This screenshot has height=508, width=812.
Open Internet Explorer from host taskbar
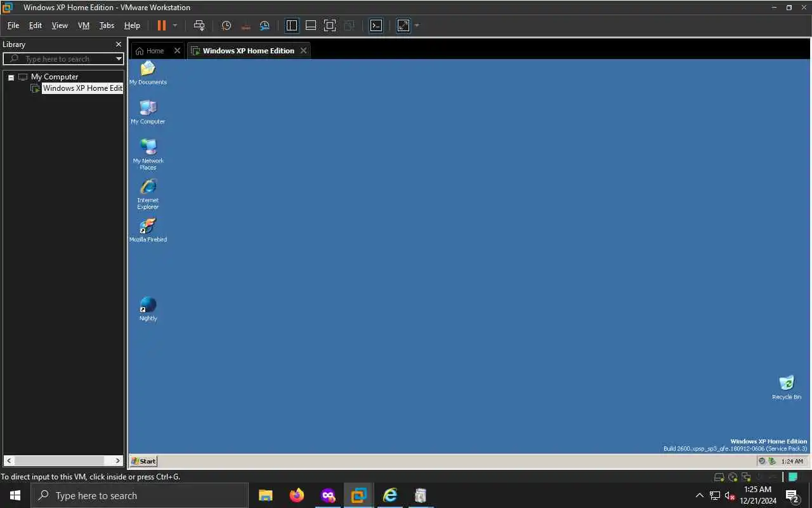click(390, 495)
